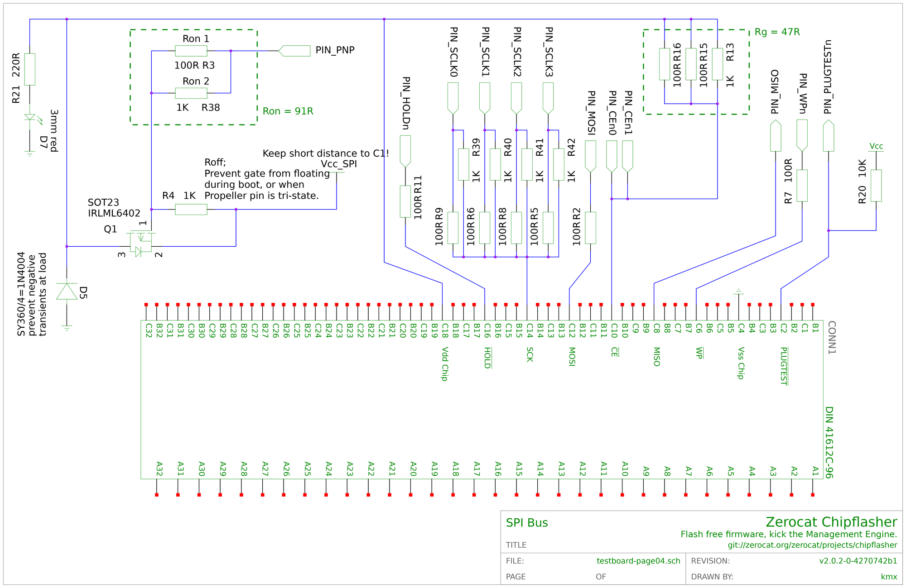Select resistor R11 100R symbol

(x=405, y=201)
